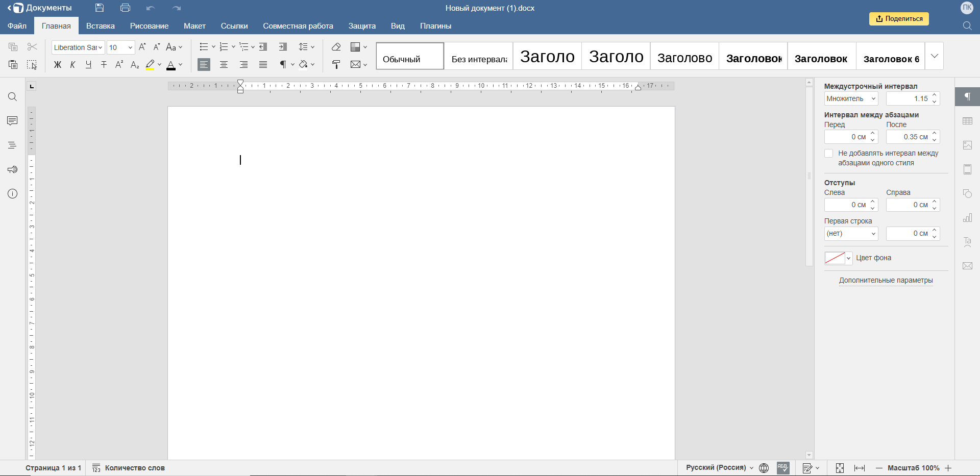Click the Fit to width icon

(x=860, y=468)
